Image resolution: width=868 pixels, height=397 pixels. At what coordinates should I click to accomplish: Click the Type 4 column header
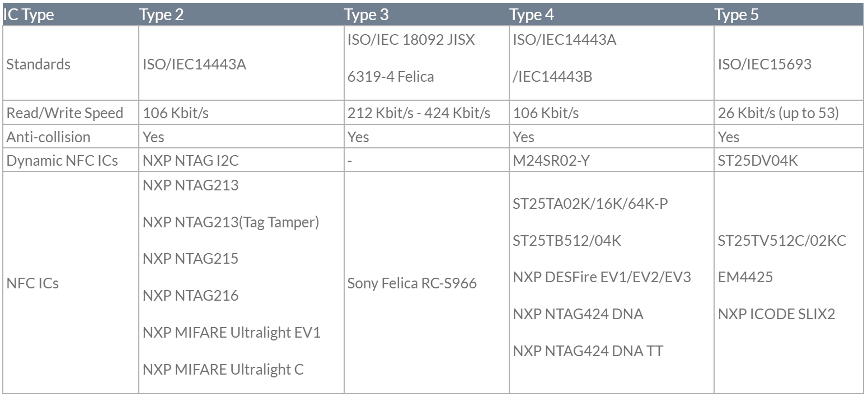pos(532,15)
